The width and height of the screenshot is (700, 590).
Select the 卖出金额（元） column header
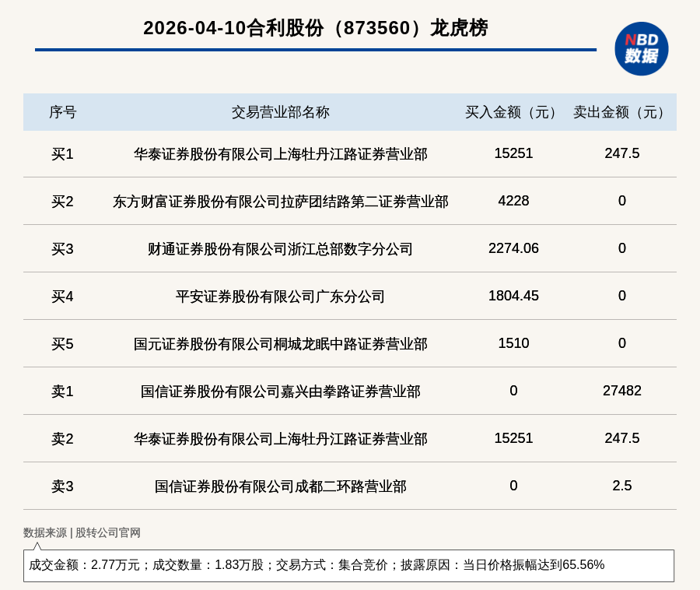click(621, 112)
